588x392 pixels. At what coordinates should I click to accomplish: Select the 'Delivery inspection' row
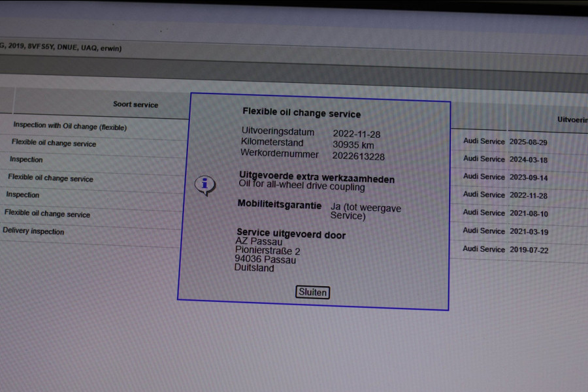[33, 231]
